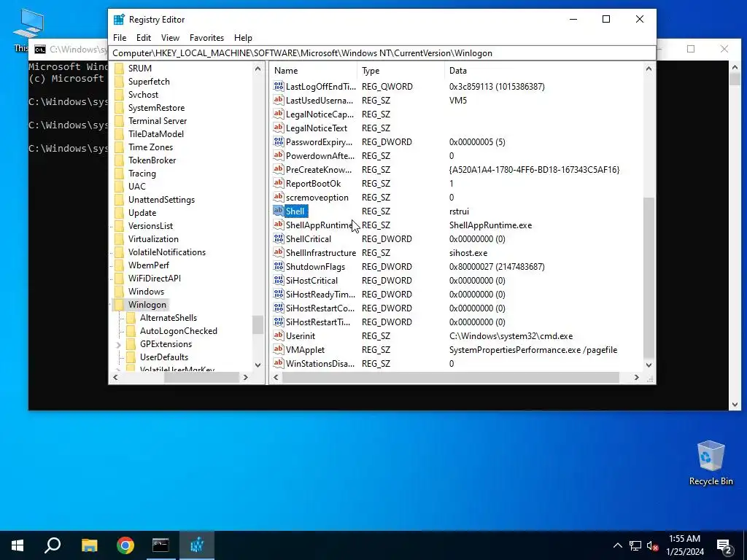Select the UserDefaults subkey
The width and height of the screenshot is (747, 560).
[x=164, y=357]
